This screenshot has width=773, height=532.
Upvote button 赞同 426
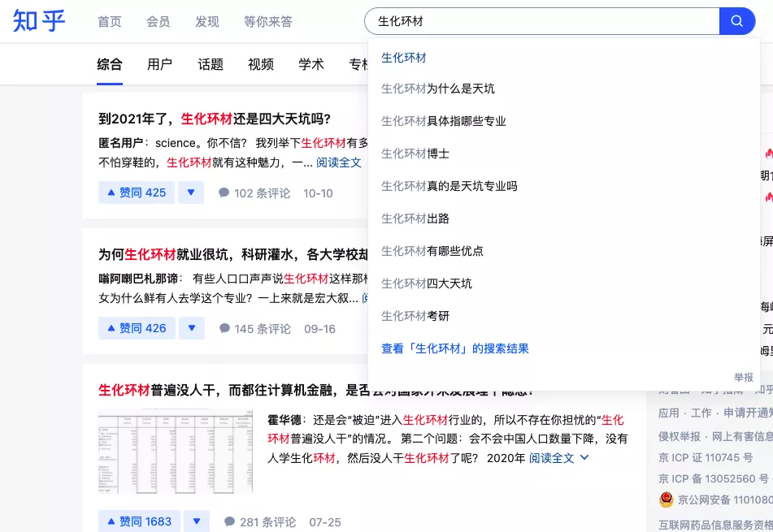coord(137,327)
